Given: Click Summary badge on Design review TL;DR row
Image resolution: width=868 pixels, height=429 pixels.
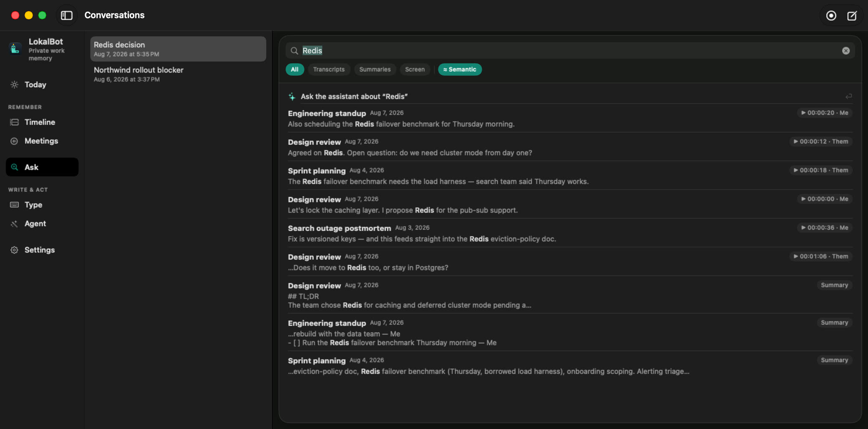Looking at the screenshot, I should [834, 285].
